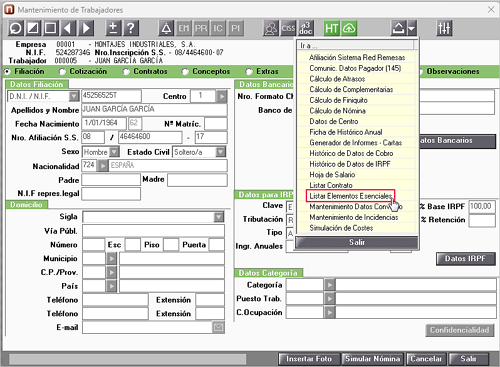Click the Cancelar button
Viewport: 500px width, 367px height.
pos(426,359)
